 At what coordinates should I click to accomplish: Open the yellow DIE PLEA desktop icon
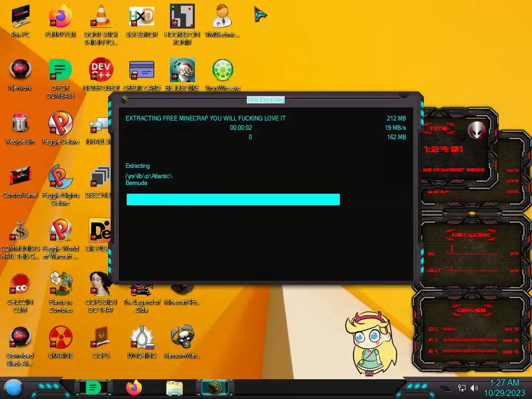(99, 236)
